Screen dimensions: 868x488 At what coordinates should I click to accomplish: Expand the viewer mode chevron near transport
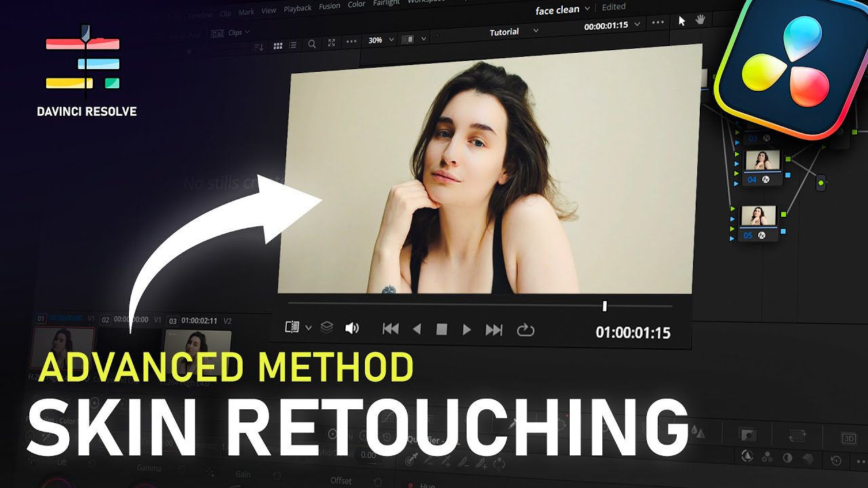(x=309, y=327)
